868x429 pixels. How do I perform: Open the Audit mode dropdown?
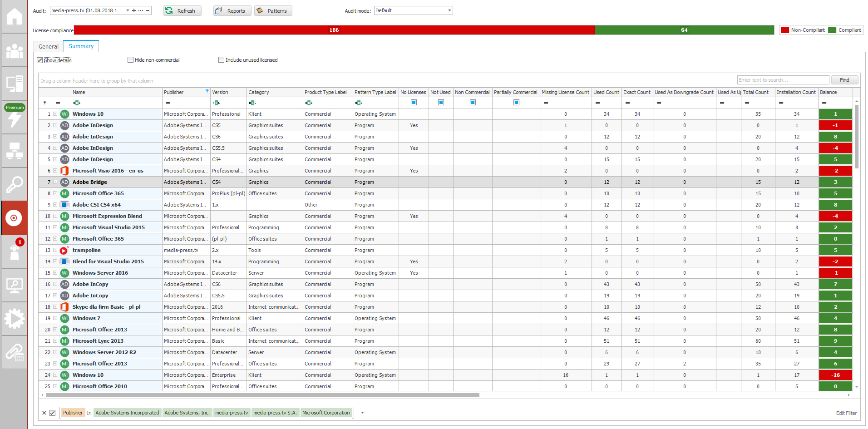[449, 10]
